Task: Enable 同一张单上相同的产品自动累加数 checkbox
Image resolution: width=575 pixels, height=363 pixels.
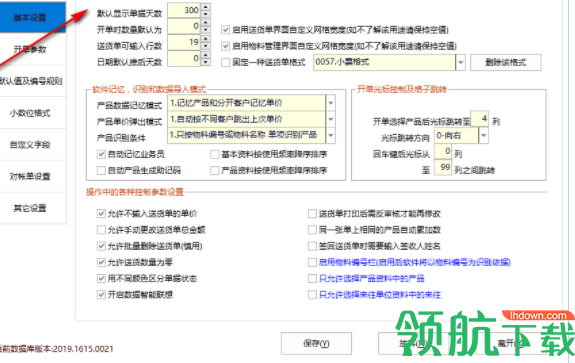Action: (312, 230)
